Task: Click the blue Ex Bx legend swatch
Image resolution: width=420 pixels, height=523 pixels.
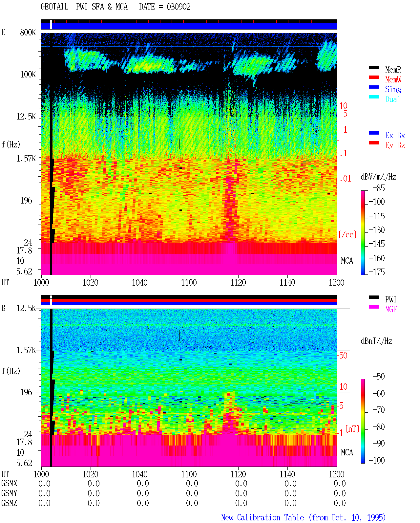Action: [374, 133]
